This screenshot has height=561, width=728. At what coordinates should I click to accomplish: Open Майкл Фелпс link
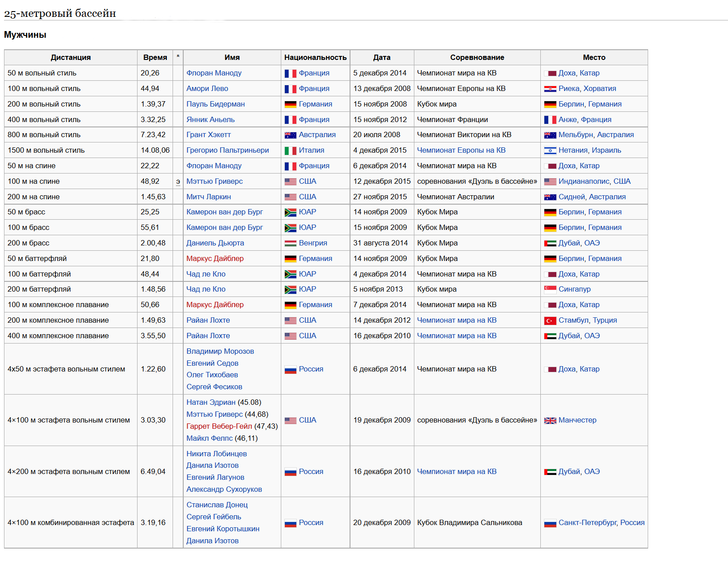209,439
